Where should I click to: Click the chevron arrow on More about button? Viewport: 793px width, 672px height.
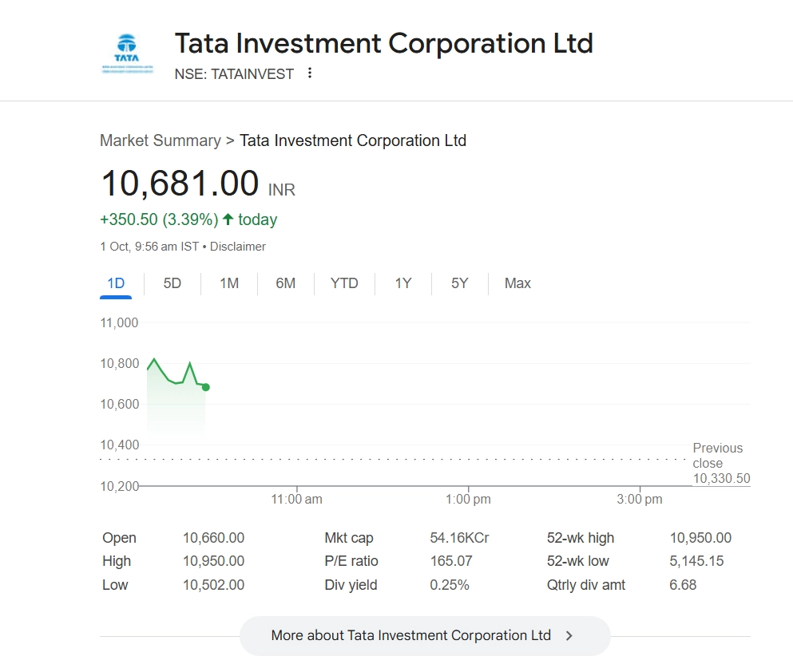[569, 636]
